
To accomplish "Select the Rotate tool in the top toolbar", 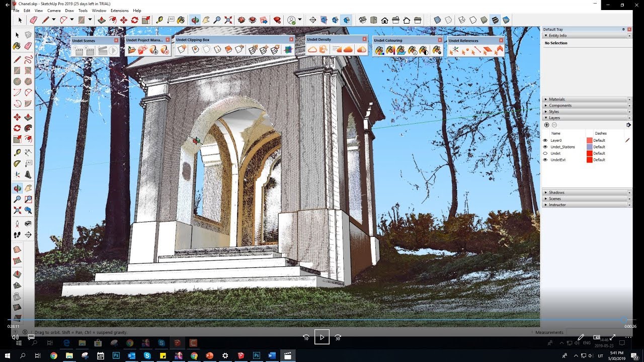I will [134, 20].
